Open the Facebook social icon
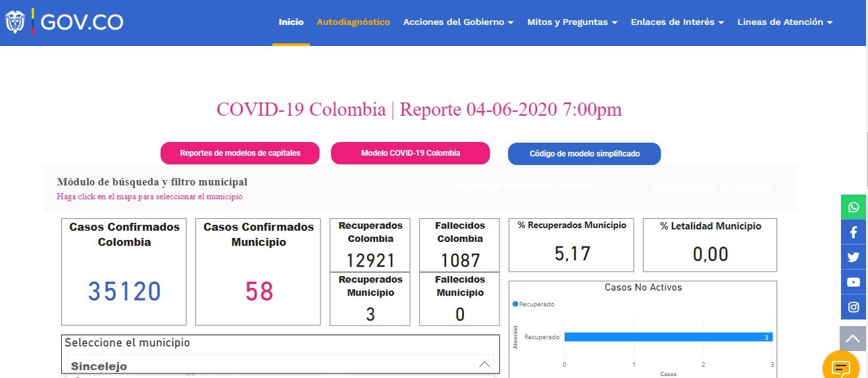Image resolution: width=868 pixels, height=378 pixels. coord(854,232)
